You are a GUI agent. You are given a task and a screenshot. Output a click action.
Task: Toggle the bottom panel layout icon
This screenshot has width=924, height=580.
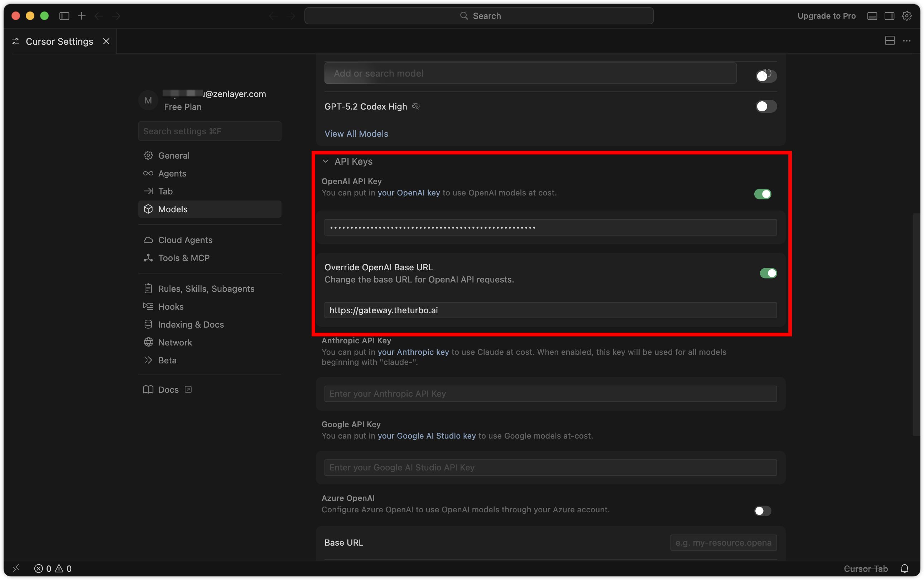tap(872, 16)
